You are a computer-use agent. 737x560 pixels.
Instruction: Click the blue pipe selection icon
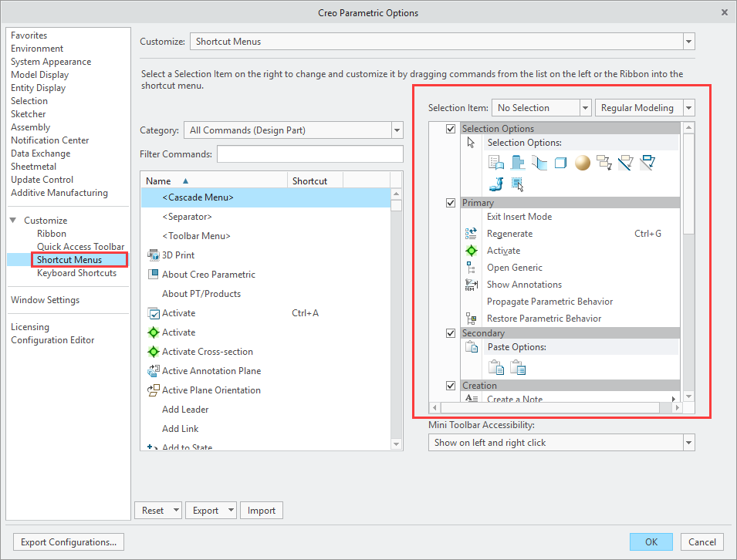click(x=496, y=184)
